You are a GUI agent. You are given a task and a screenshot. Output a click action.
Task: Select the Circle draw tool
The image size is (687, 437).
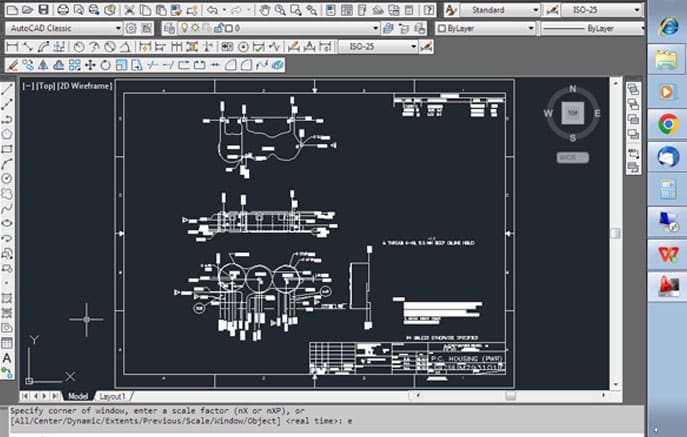coord(7,178)
